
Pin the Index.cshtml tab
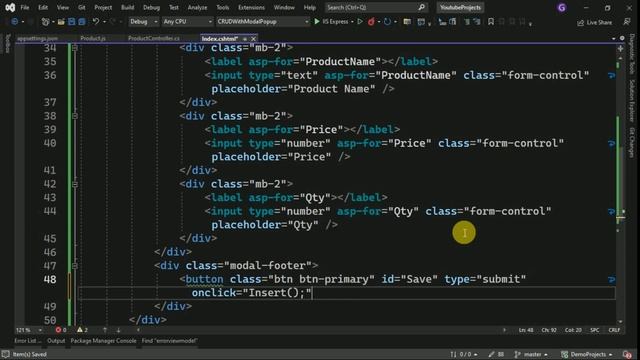pos(245,39)
